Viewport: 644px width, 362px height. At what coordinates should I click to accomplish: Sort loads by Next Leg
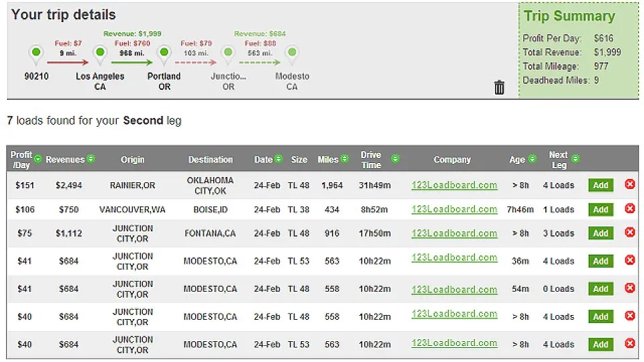tap(576, 158)
